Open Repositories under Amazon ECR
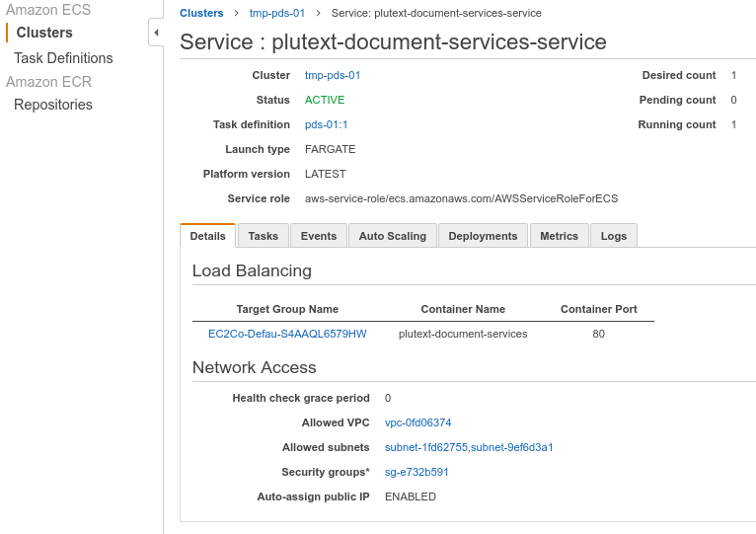Image resolution: width=756 pixels, height=534 pixels. (53, 105)
